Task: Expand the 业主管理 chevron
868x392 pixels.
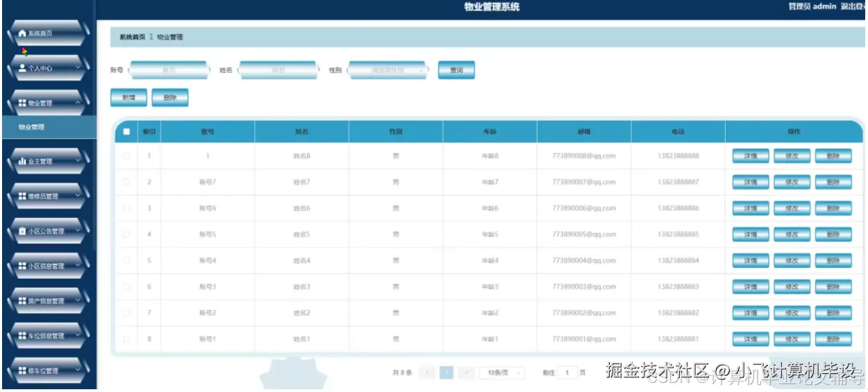Action: pyautogui.click(x=78, y=161)
